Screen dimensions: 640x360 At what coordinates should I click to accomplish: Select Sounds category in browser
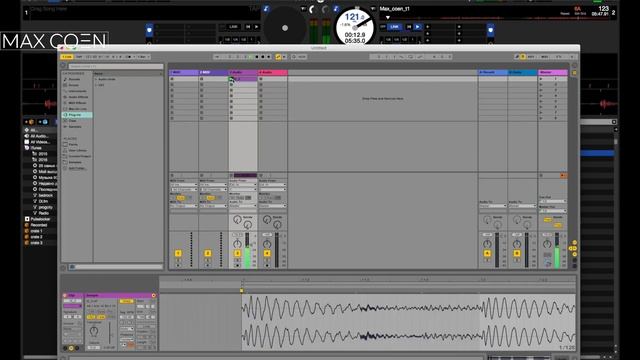point(74,79)
